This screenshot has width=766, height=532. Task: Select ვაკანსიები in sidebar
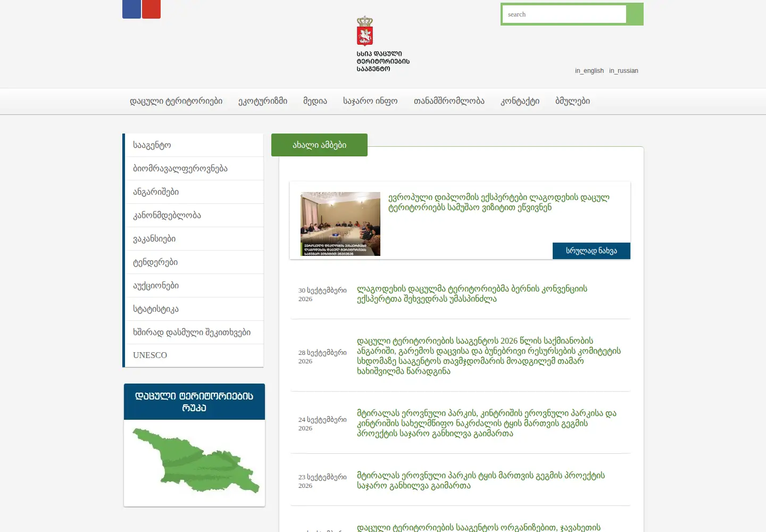pyautogui.click(x=194, y=239)
